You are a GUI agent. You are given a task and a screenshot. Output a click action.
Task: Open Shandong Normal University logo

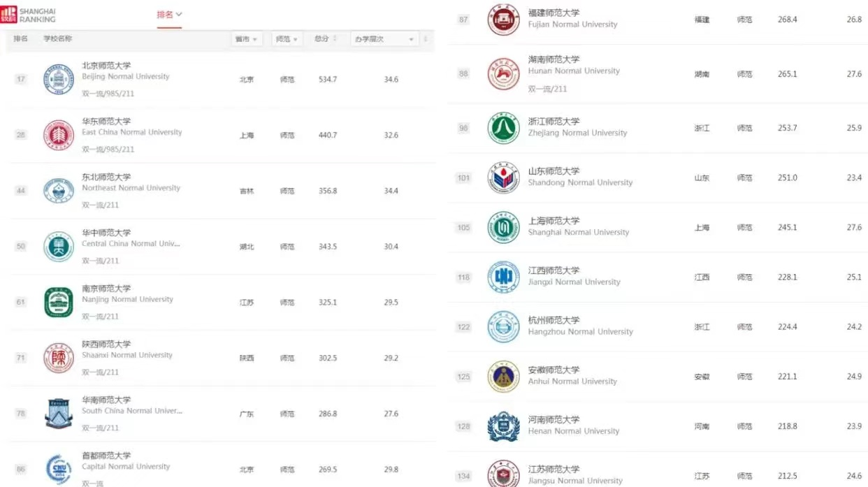(503, 177)
